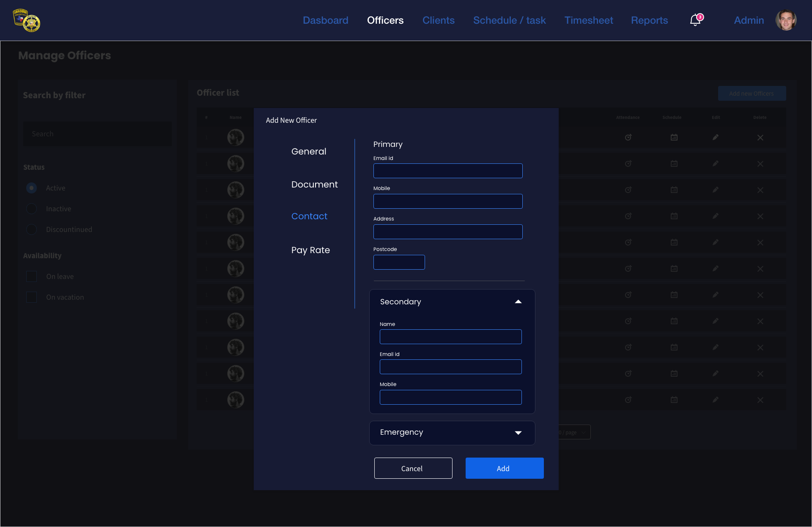
Task: Open the Admin profile avatar
Action: [786, 20]
